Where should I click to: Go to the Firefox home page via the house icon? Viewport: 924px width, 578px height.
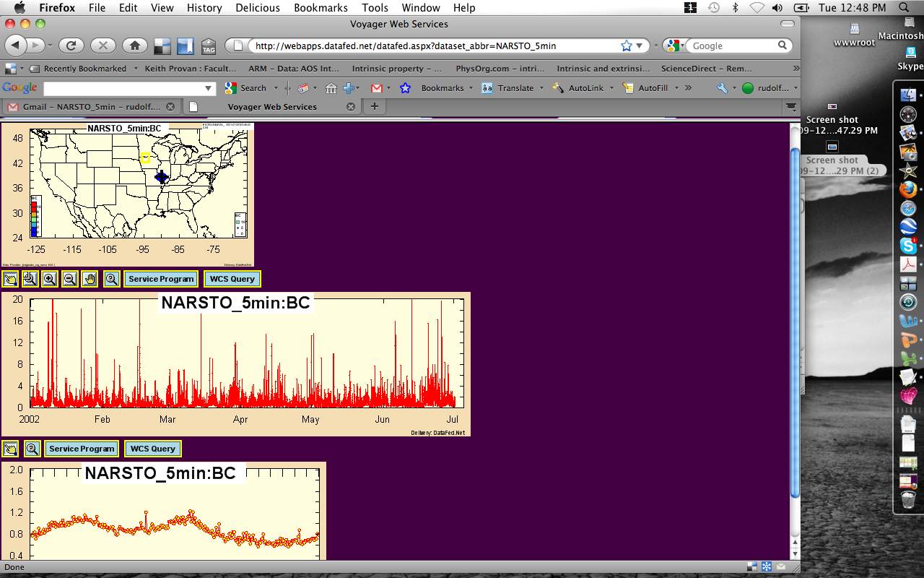(x=134, y=46)
